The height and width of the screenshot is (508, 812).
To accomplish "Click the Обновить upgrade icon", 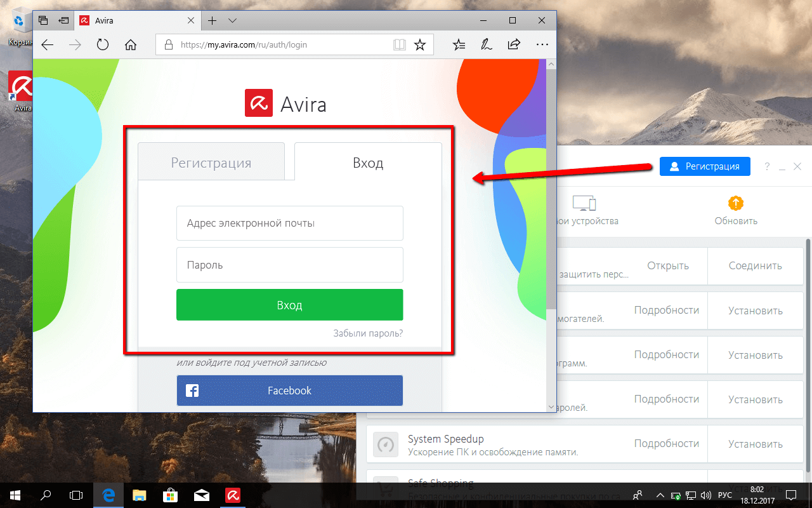I will [736, 203].
